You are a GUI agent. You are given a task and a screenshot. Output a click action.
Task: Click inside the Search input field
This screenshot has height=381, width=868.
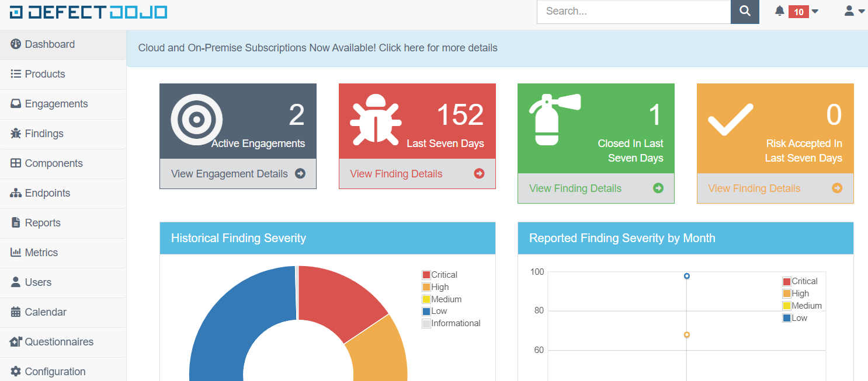point(634,11)
